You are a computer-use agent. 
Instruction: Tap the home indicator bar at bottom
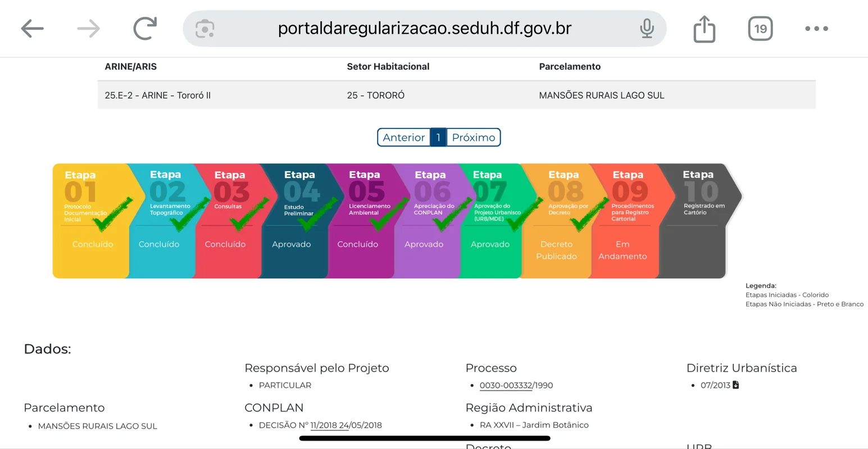[x=425, y=438]
